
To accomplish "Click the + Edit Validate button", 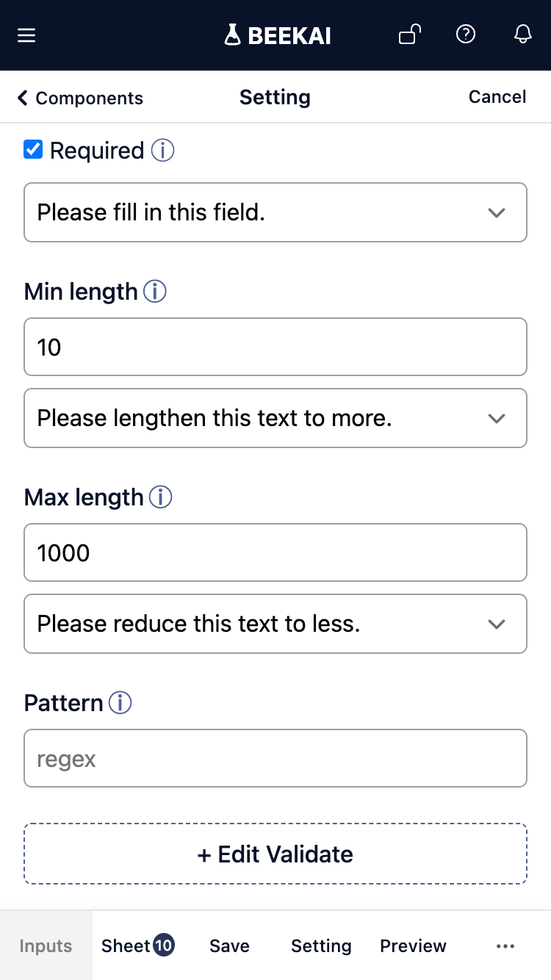I will click(x=275, y=854).
